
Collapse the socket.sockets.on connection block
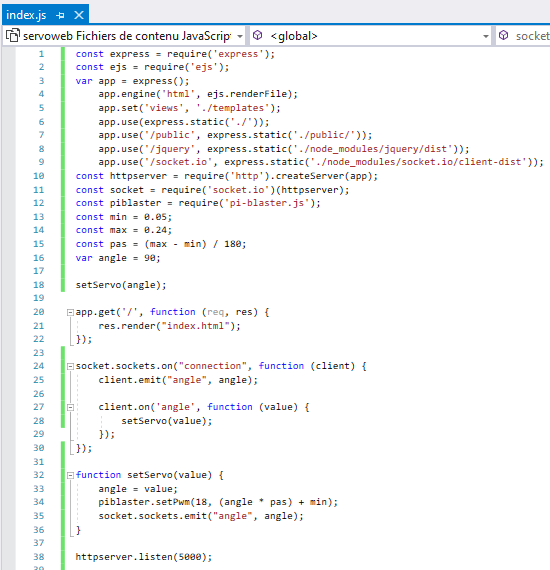point(70,366)
